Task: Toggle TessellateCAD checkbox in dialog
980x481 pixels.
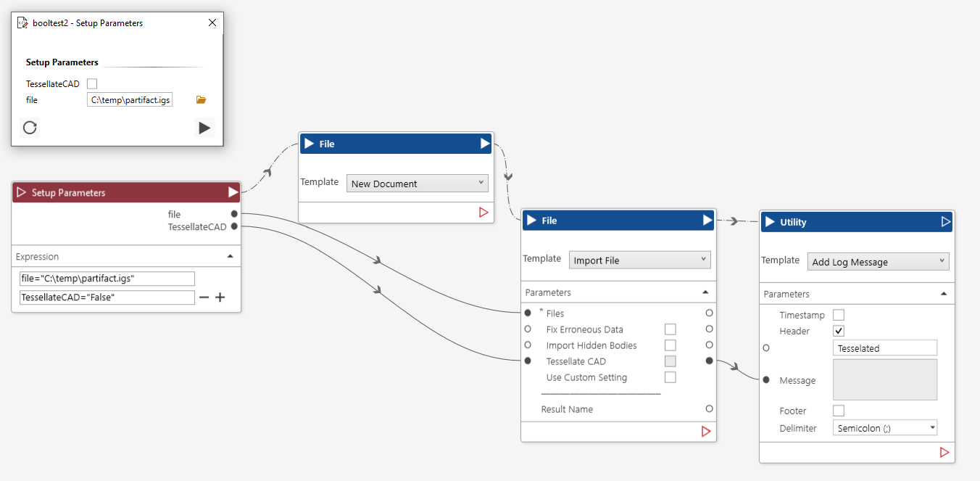Action: coord(92,84)
